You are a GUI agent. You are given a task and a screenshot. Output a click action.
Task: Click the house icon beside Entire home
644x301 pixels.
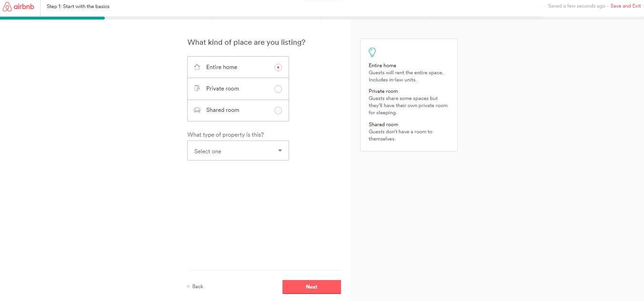(197, 67)
